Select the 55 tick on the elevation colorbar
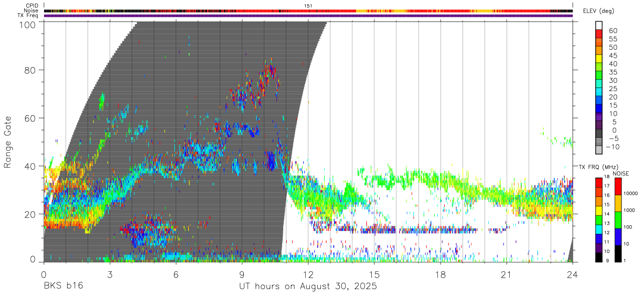644x297 pixels. pyautogui.click(x=612, y=39)
